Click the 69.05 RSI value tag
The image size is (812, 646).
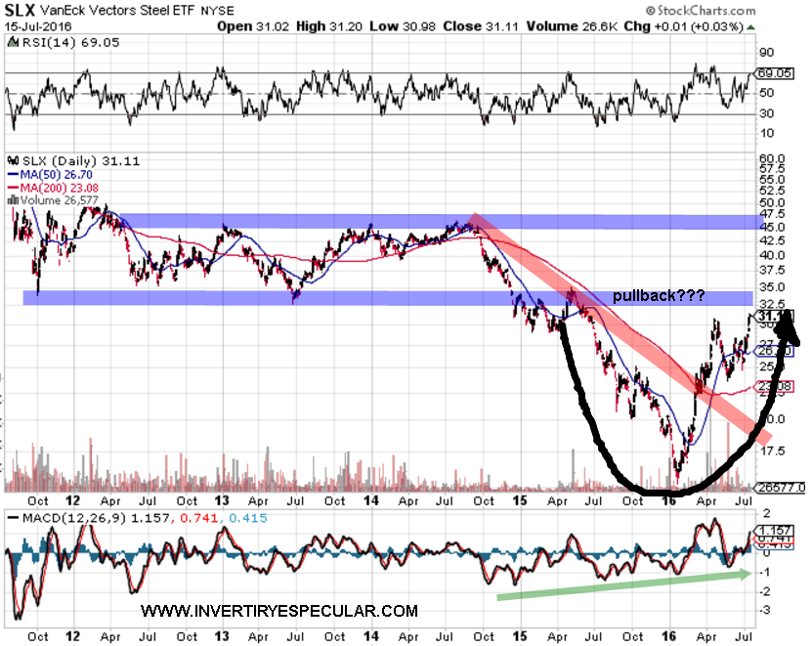tap(775, 73)
